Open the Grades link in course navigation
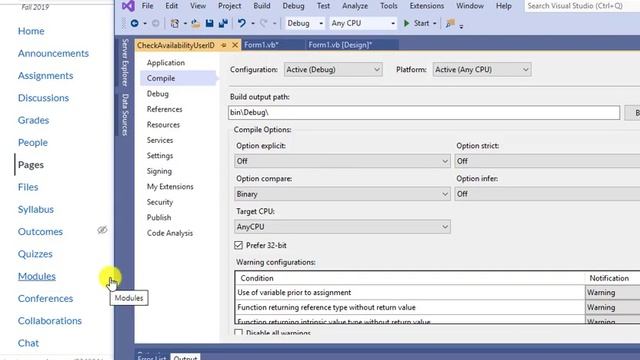640x360 pixels. 33,120
